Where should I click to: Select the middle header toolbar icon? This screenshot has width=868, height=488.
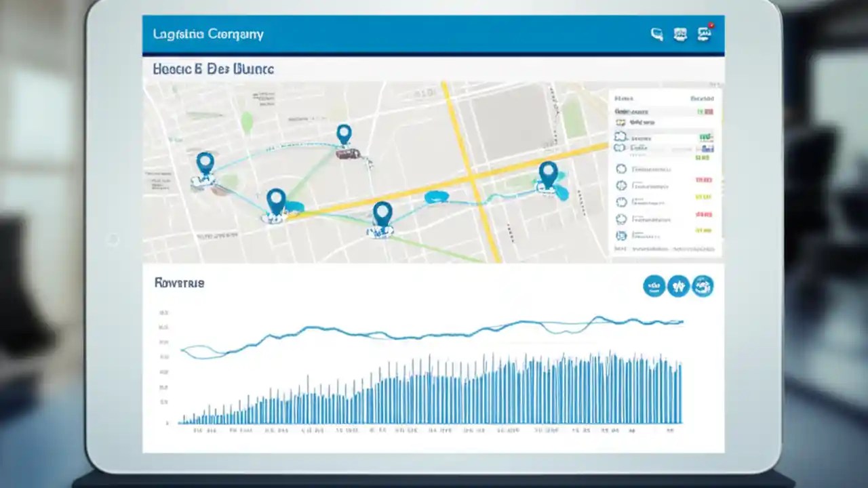679,35
